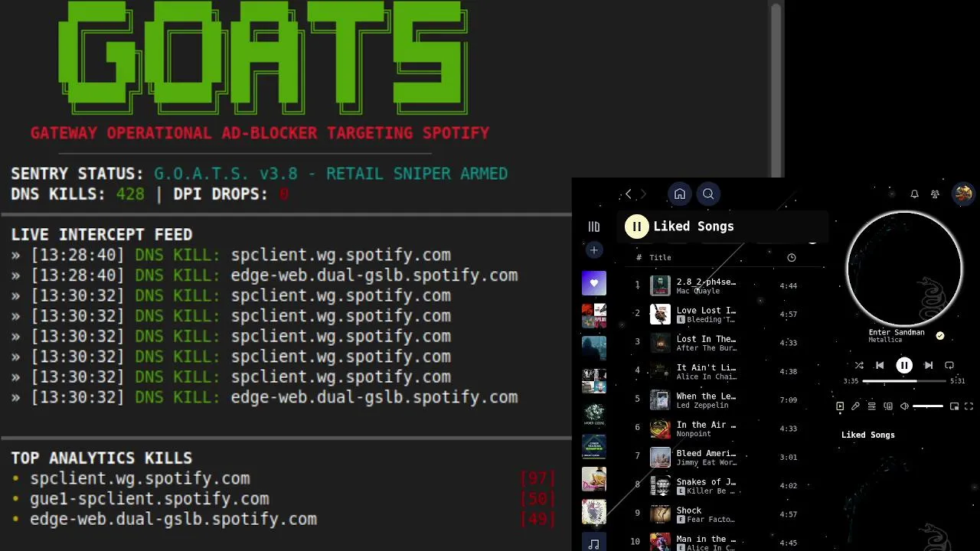Open Spotify Home
Image resolution: width=980 pixels, height=551 pixels.
click(679, 194)
